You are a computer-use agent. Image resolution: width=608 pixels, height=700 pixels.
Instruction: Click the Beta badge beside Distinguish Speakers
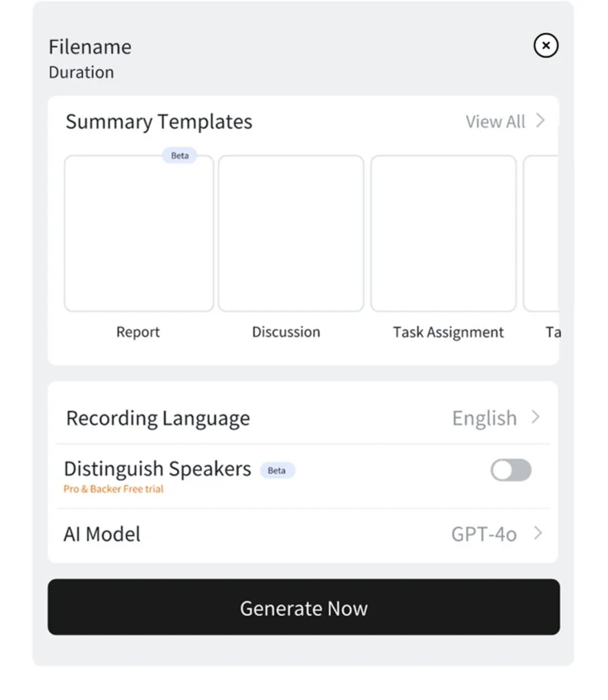[x=277, y=470]
